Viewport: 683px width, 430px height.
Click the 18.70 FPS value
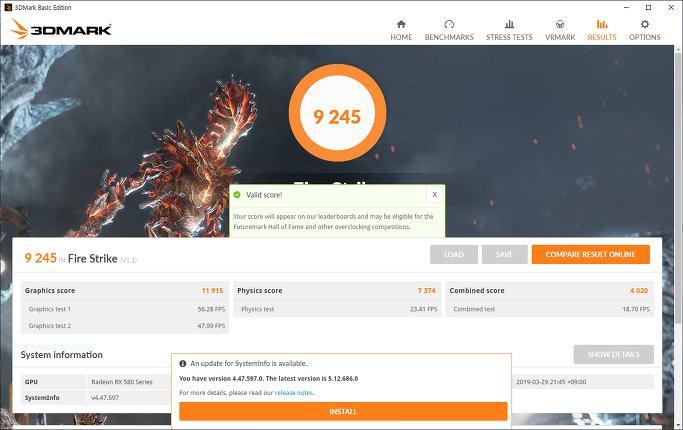[x=636, y=309]
